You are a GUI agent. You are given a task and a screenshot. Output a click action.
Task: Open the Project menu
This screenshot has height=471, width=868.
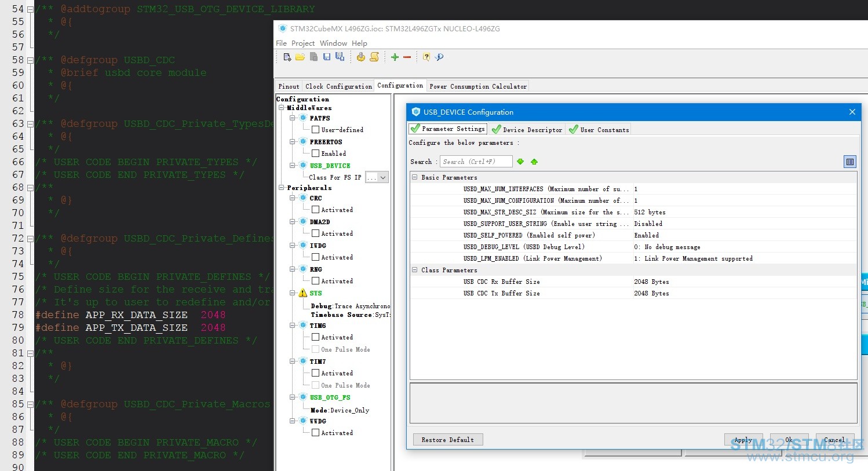pos(303,43)
